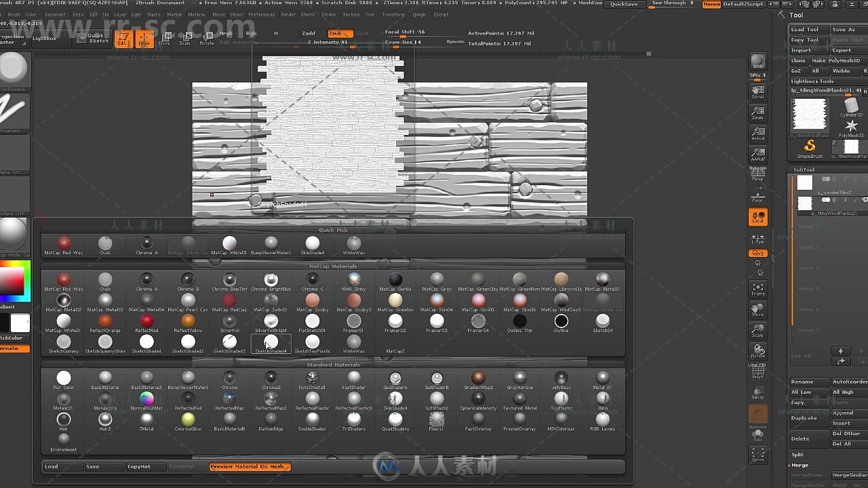Enable the Zadd mode
Screen dimensions: 868x488
point(309,33)
